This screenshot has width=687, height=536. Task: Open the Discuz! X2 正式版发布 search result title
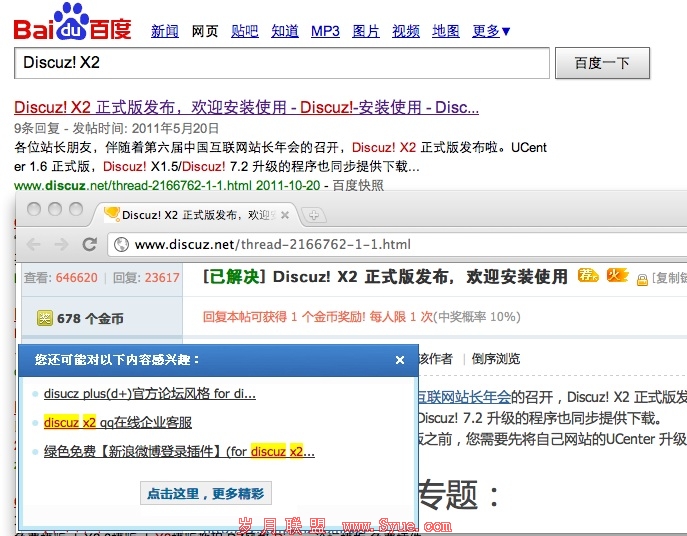tap(246, 107)
